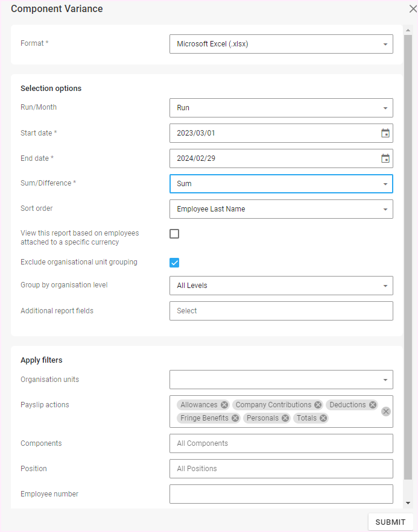The height and width of the screenshot is (532, 418).
Task: Close the Component Variance dialog
Action: (413, 9)
